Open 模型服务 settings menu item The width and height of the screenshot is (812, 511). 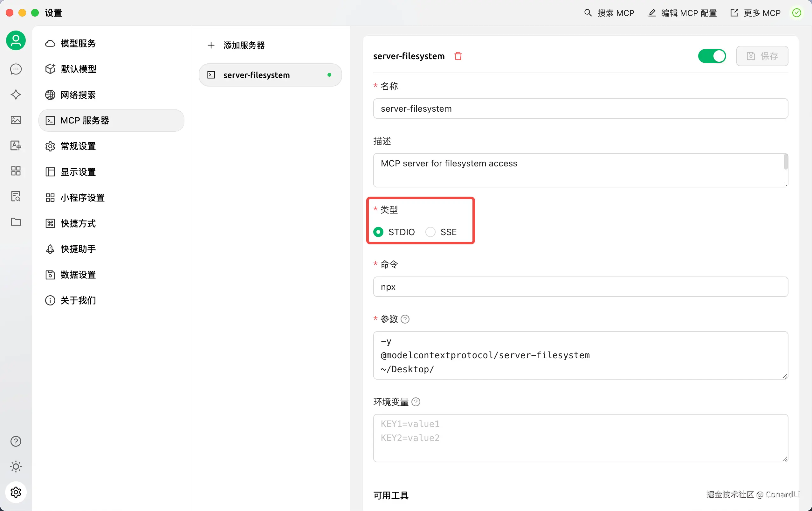(78, 44)
